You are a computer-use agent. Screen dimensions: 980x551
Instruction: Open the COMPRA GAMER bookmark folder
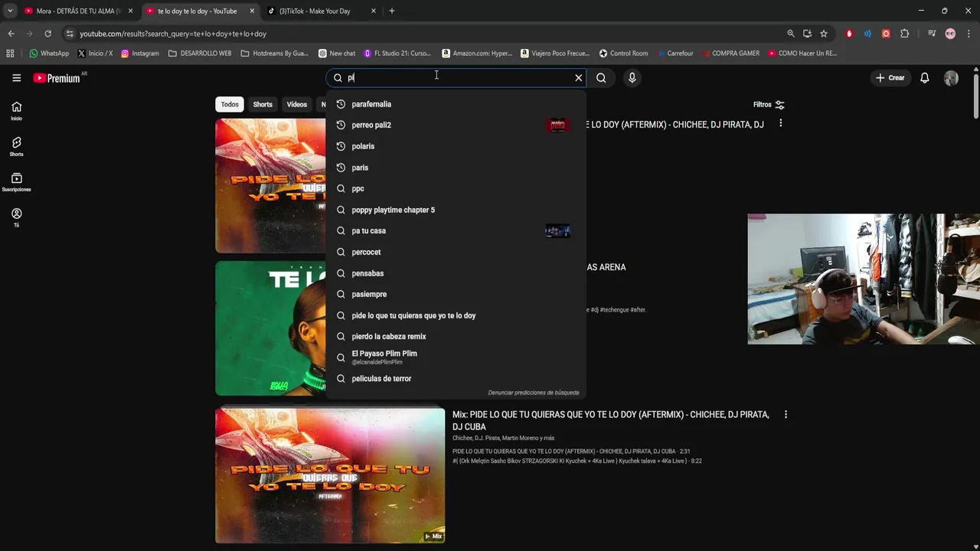[730, 54]
